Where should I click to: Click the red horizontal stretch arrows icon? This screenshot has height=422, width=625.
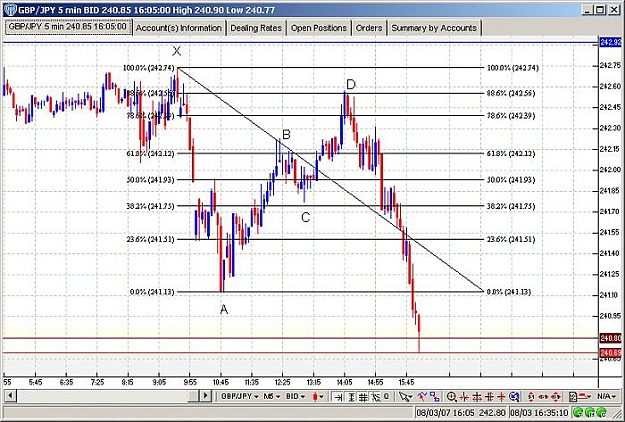(x=543, y=396)
